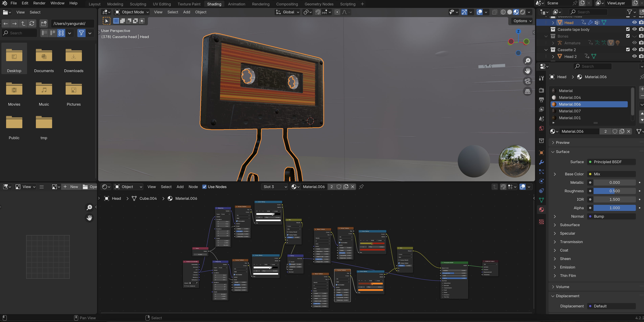Click the Zoom magnifier icon in viewport
The width and height of the screenshot is (644, 322).
(528, 61)
